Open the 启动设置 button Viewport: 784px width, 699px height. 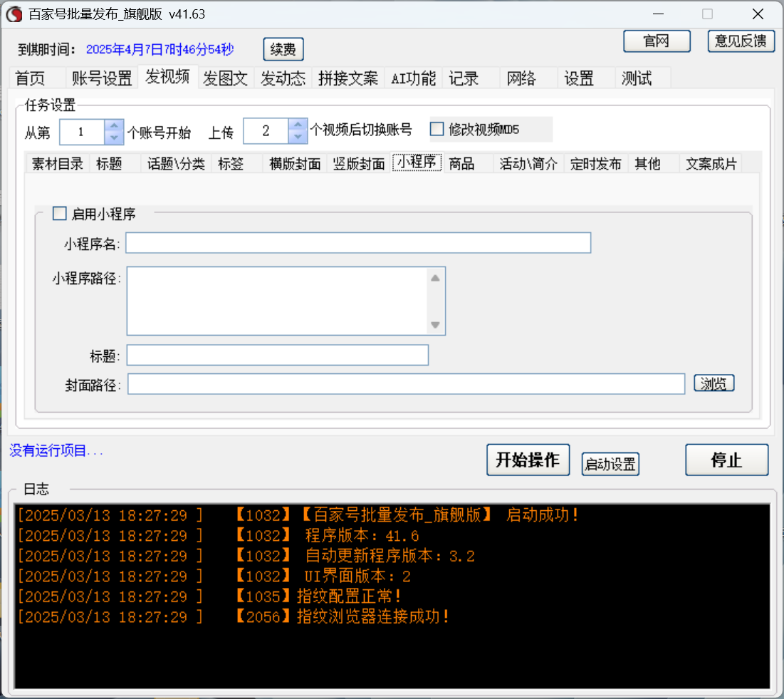[610, 464]
